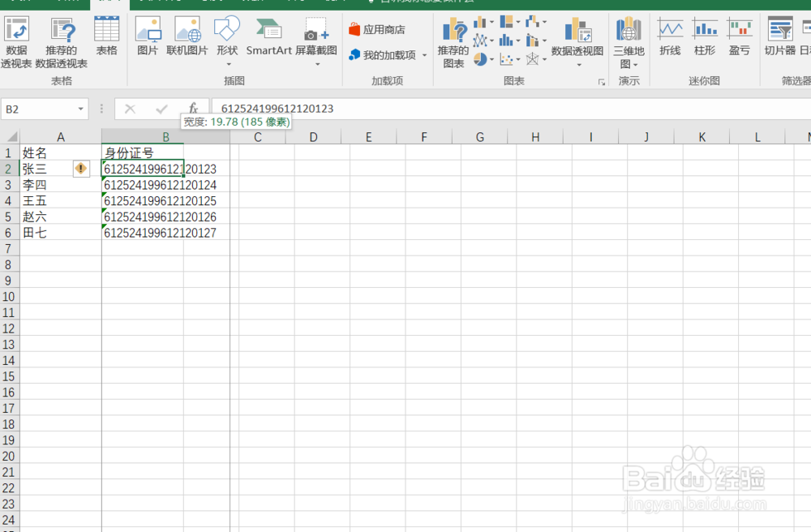Select column A header

click(61, 137)
